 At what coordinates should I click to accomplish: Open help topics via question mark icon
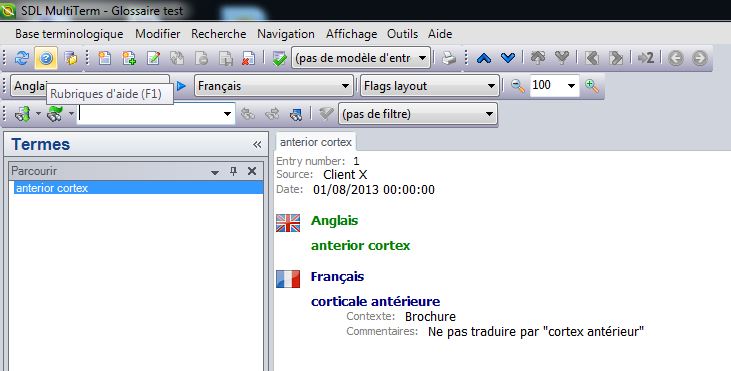click(x=46, y=58)
